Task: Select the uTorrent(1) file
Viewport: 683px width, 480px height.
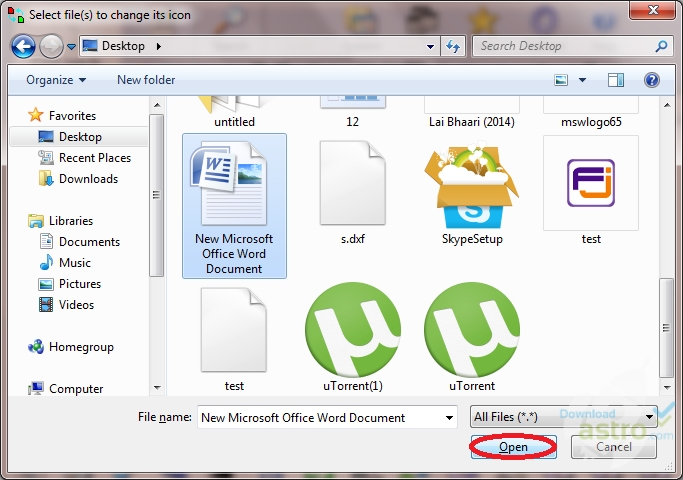Action: pyautogui.click(x=353, y=337)
